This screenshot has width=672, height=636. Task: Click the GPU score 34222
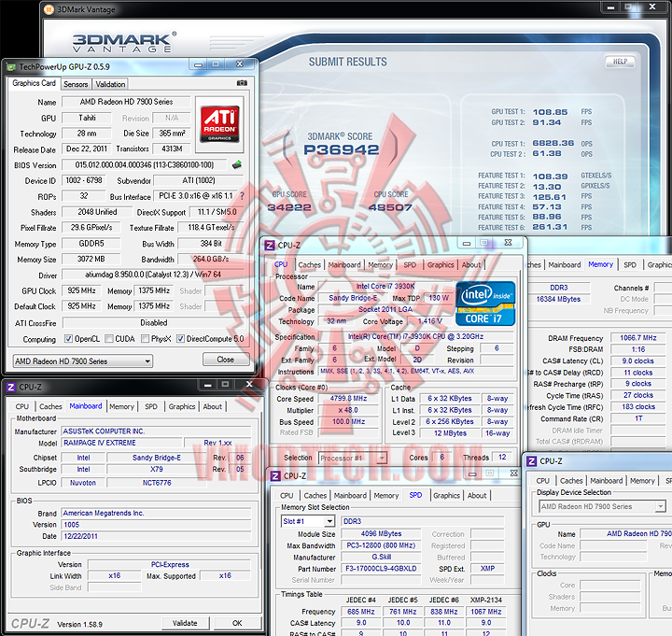point(289,207)
